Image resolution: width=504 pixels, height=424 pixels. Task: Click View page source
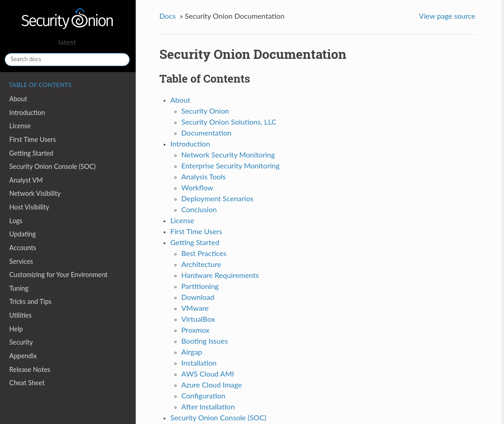click(x=447, y=16)
